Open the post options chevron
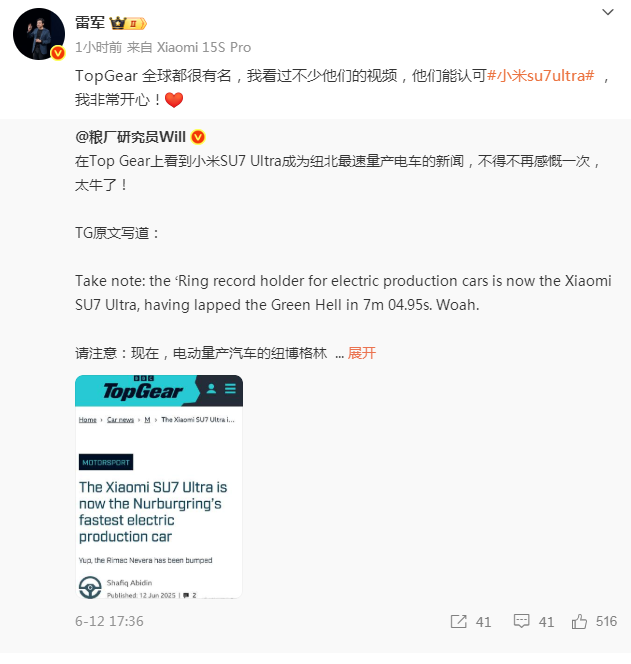This screenshot has height=664, width=631. [x=608, y=12]
